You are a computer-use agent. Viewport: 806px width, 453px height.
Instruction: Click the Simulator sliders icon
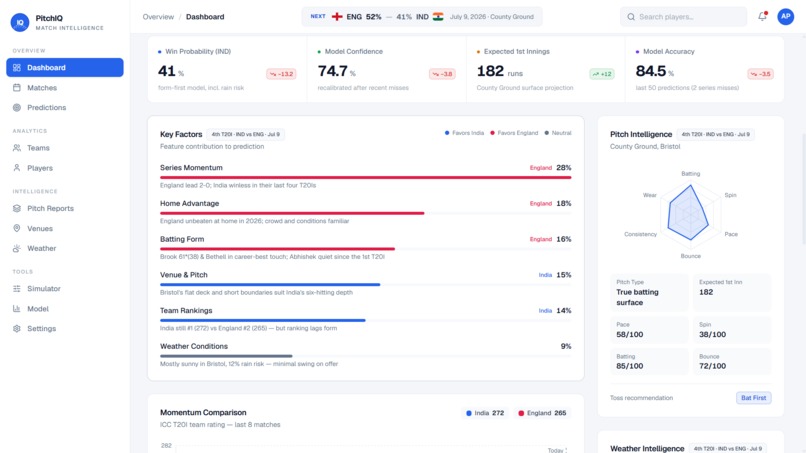[17, 288]
